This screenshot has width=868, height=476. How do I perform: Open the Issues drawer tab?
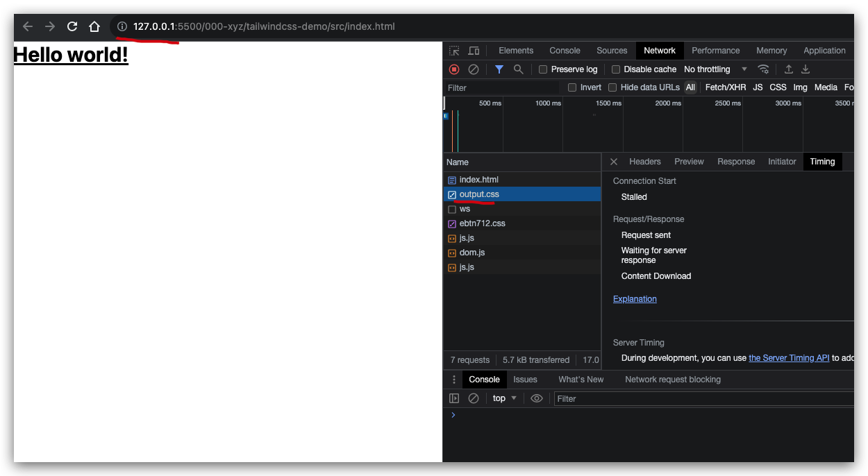pos(525,380)
